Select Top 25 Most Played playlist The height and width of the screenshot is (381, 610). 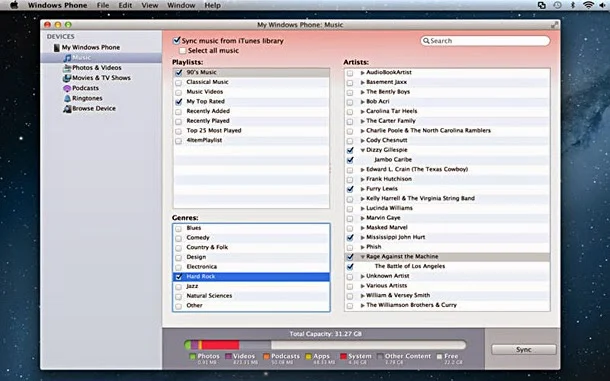pyautogui.click(x=251, y=131)
